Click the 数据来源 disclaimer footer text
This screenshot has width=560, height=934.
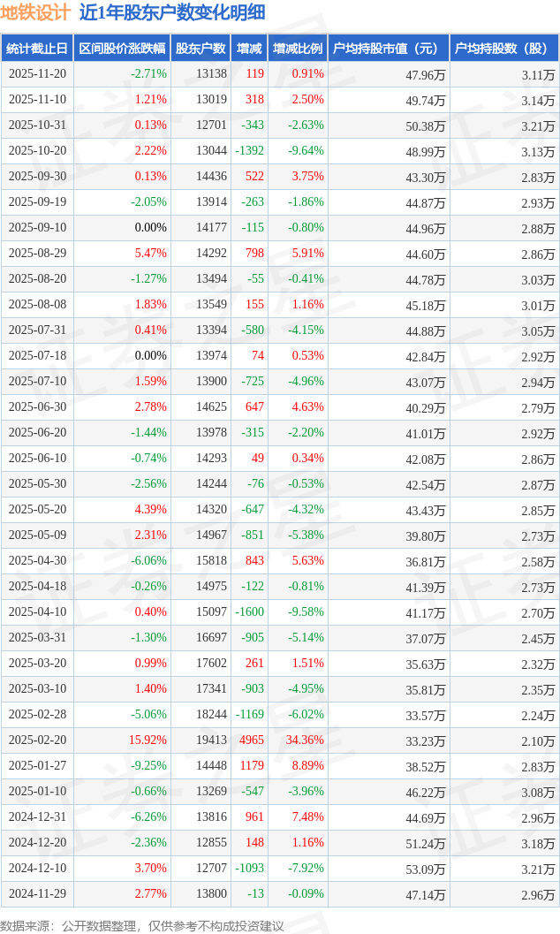click(x=142, y=925)
